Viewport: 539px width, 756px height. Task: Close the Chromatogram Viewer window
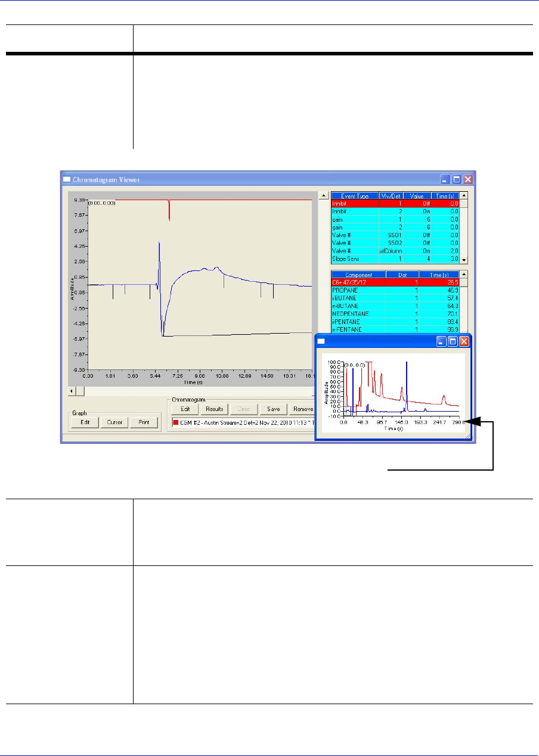(468, 179)
